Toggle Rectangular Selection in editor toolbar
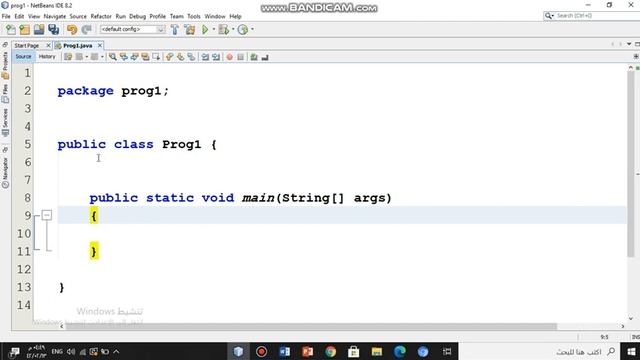 156,57
